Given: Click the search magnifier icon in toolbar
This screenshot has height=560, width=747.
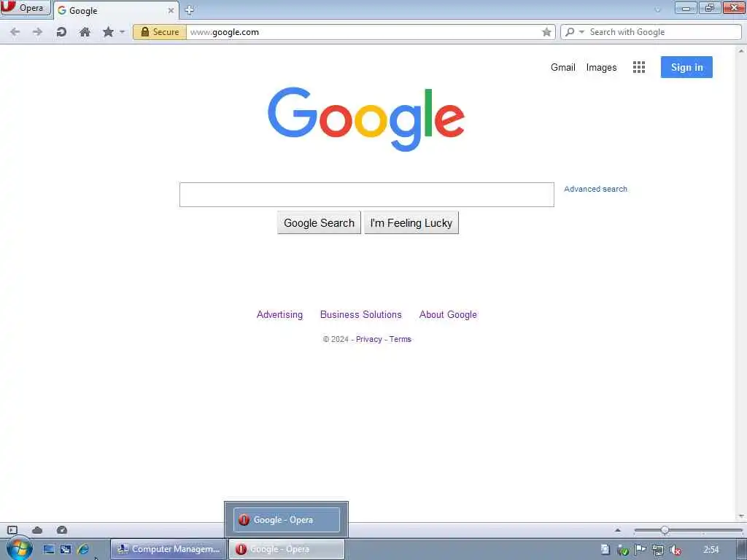Looking at the screenshot, I should click(570, 32).
